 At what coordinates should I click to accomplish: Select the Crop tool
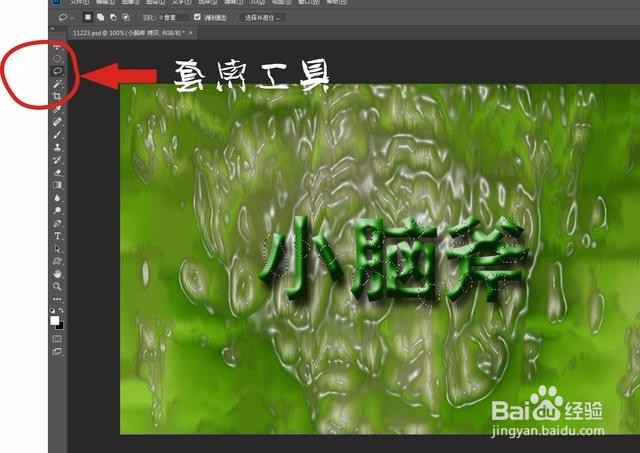tap(58, 96)
